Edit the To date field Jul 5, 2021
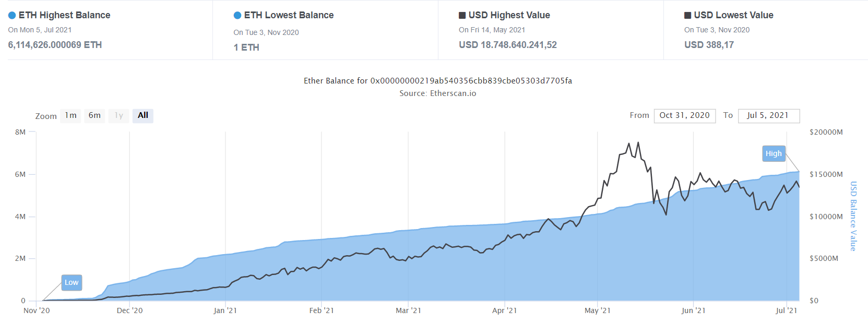 [769, 115]
